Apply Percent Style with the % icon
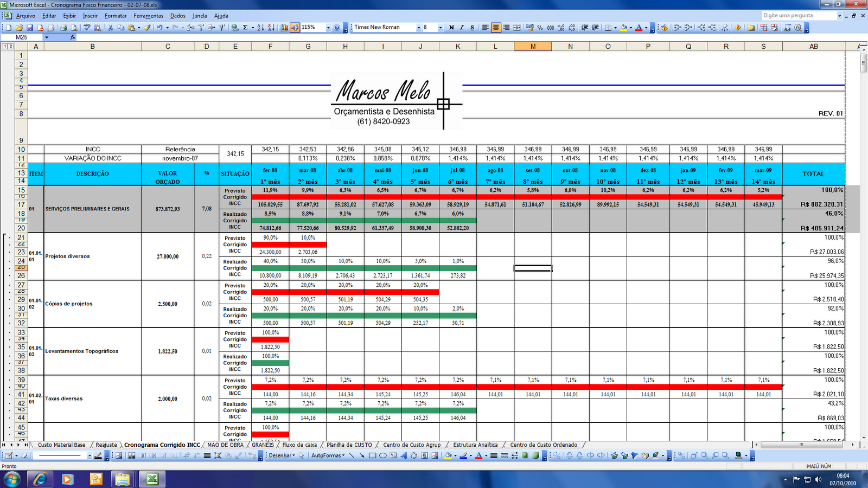Screen dimensions: 868x488 (x=540, y=27)
